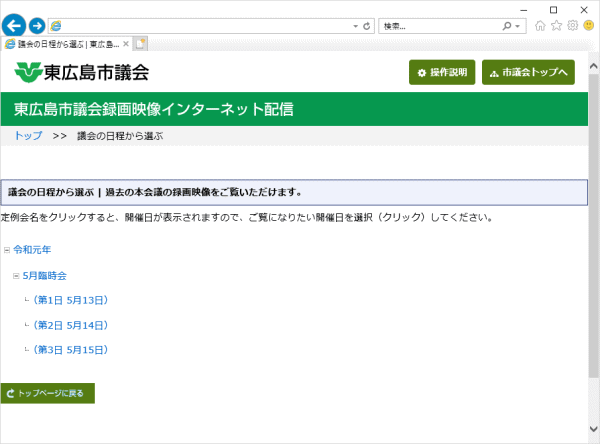Click the scrollbar down arrow
The height and width of the screenshot is (444, 600).
[x=593, y=429]
